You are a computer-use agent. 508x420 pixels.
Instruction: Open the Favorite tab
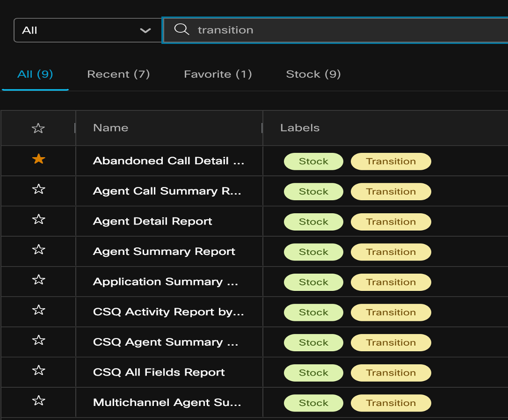coord(218,74)
